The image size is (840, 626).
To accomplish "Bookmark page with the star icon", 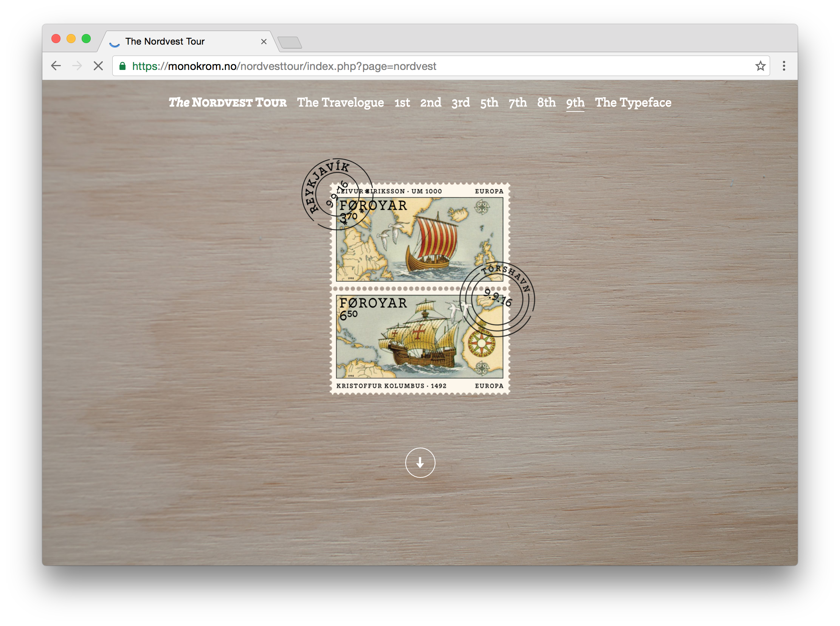I will pos(760,66).
